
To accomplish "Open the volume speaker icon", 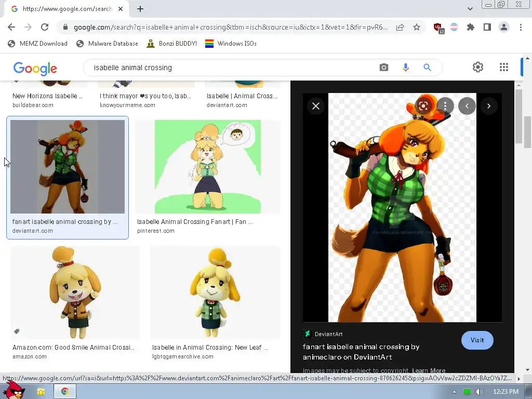I will tap(479, 392).
